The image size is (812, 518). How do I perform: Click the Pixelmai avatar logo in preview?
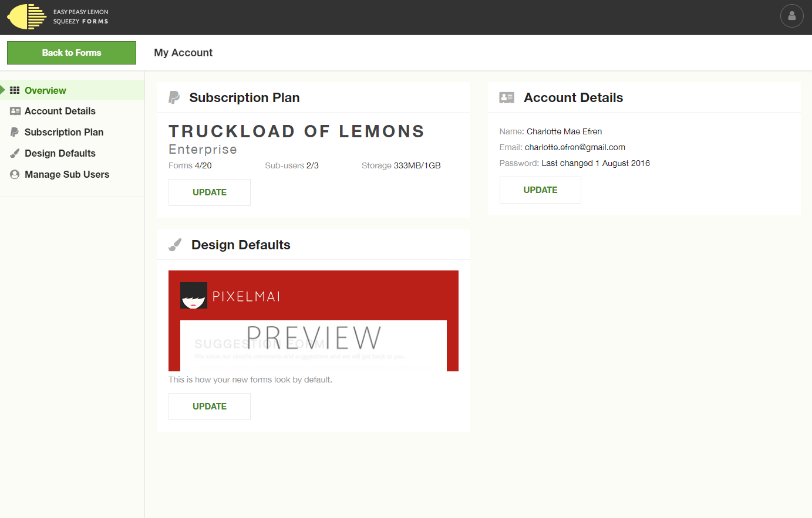coord(194,295)
